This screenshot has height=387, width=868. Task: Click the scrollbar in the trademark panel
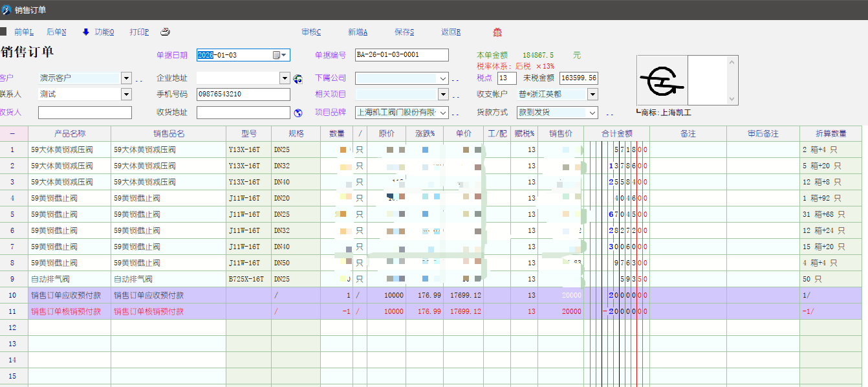(733, 80)
